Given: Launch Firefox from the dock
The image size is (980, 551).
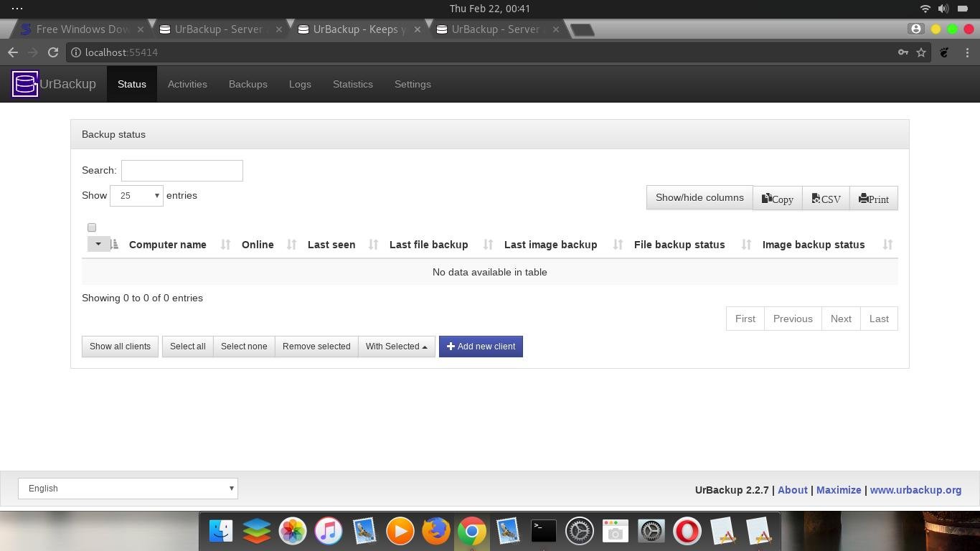Looking at the screenshot, I should (436, 531).
